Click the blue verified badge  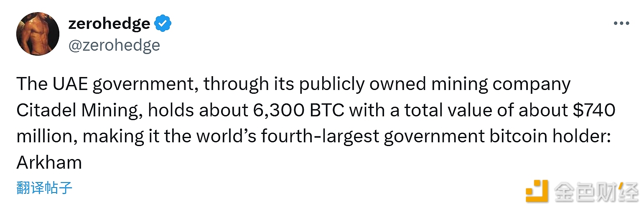click(163, 24)
